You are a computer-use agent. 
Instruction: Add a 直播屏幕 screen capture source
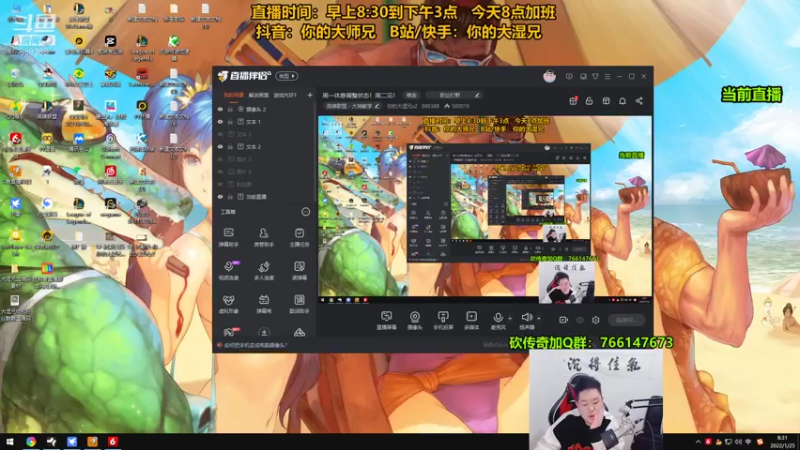[x=386, y=320]
